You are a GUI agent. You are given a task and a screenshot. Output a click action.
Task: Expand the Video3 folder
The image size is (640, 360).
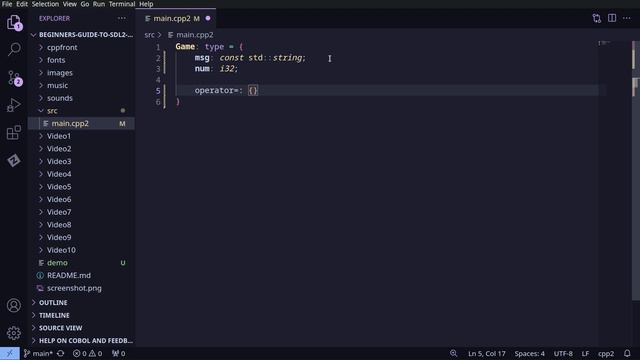click(82, 161)
